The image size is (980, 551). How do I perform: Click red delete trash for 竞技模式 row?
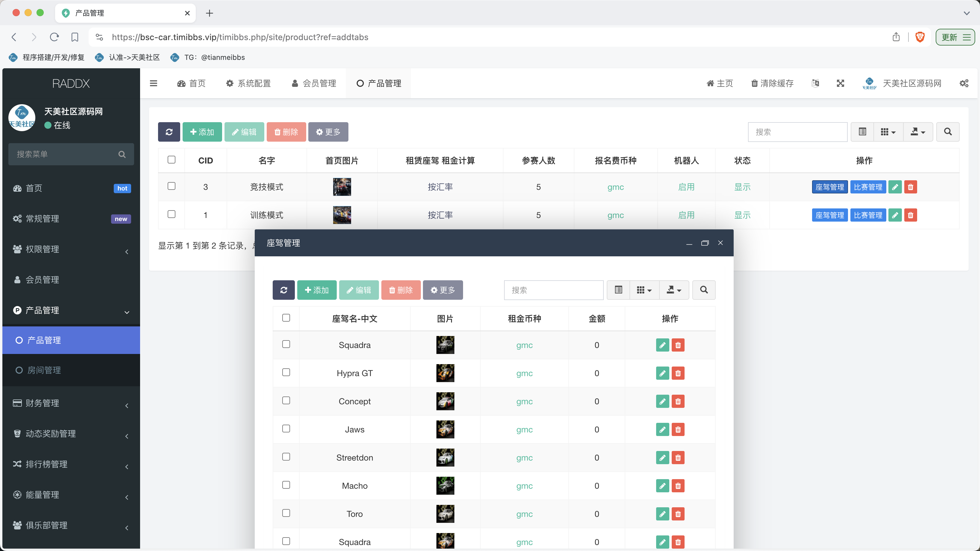tap(910, 187)
